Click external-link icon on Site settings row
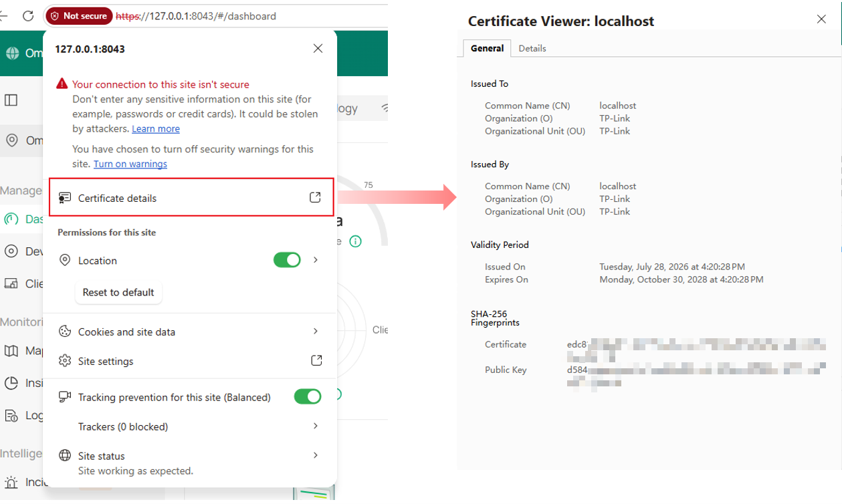 pyautogui.click(x=316, y=360)
